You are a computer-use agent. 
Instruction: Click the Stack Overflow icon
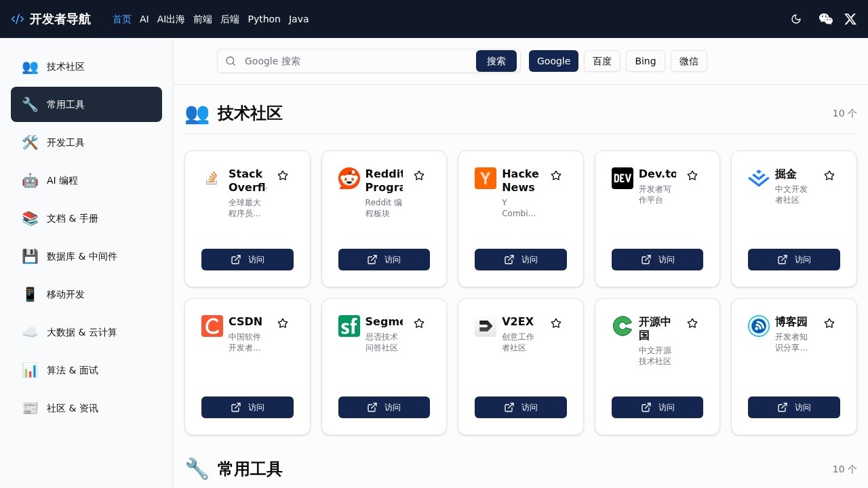(212, 178)
